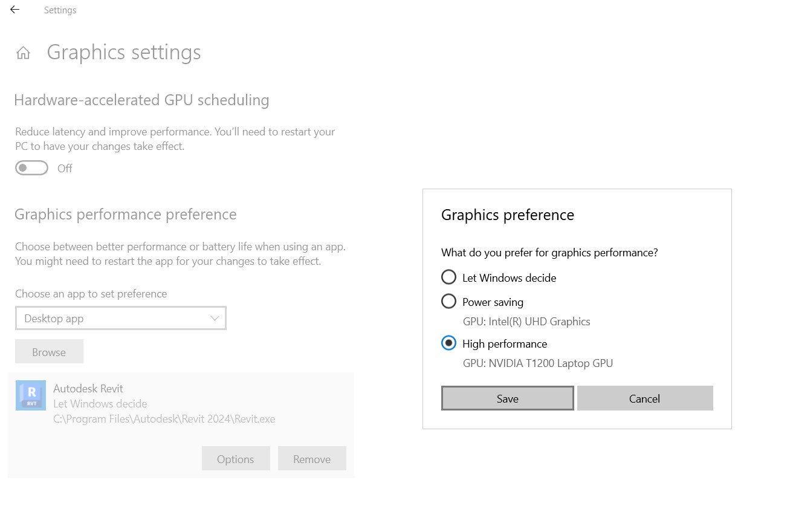Viewport: 790px width, 532px height.
Task: Go to Settings home icon
Action: [23, 53]
